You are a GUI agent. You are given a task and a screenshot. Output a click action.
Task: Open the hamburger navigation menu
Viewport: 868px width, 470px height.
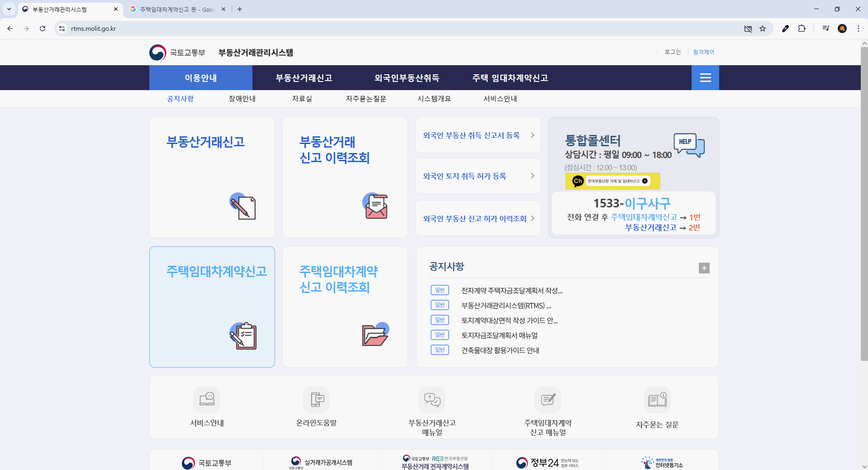pyautogui.click(x=705, y=77)
